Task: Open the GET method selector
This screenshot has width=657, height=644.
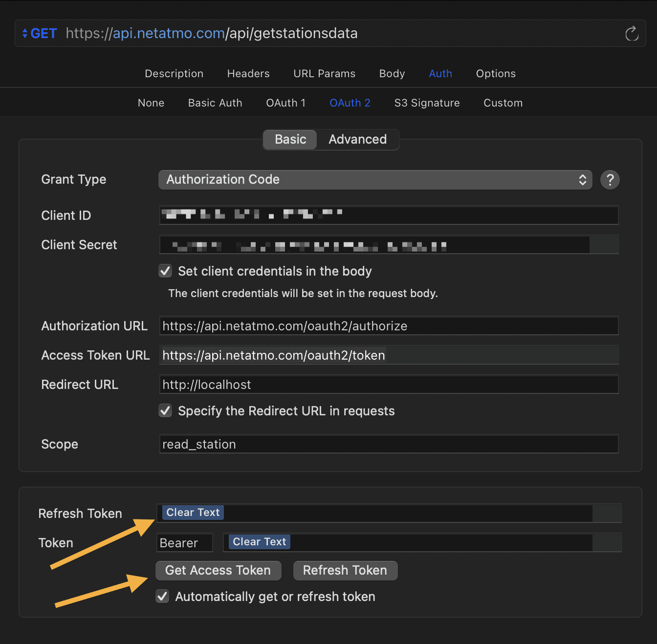Action: 40,33
